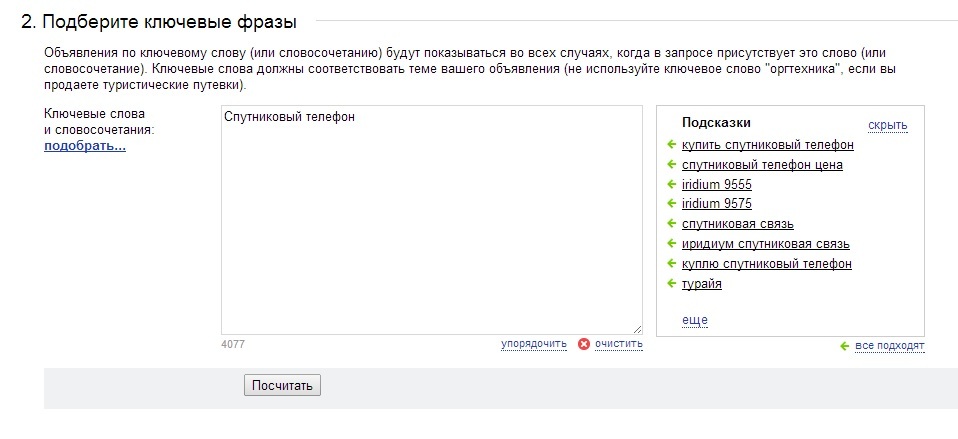
Task: Click inside the keywords text area
Action: [x=431, y=220]
